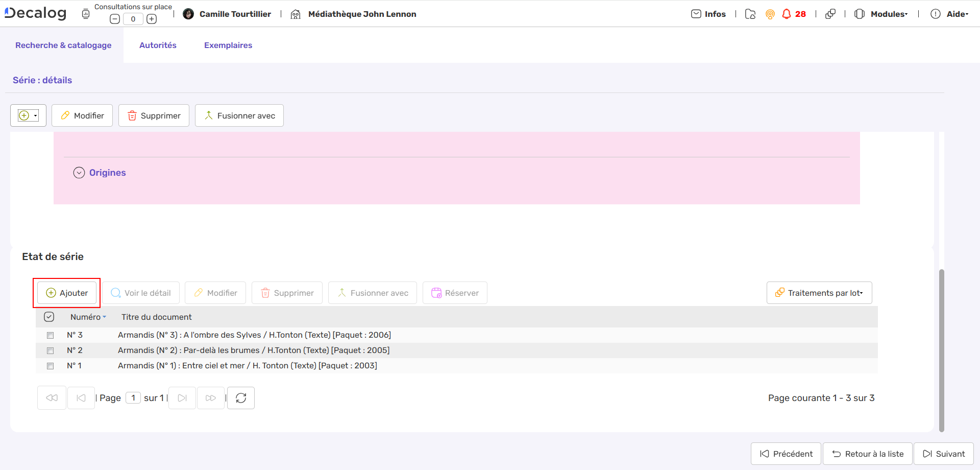Refresh the series list with the refresh icon

point(240,397)
